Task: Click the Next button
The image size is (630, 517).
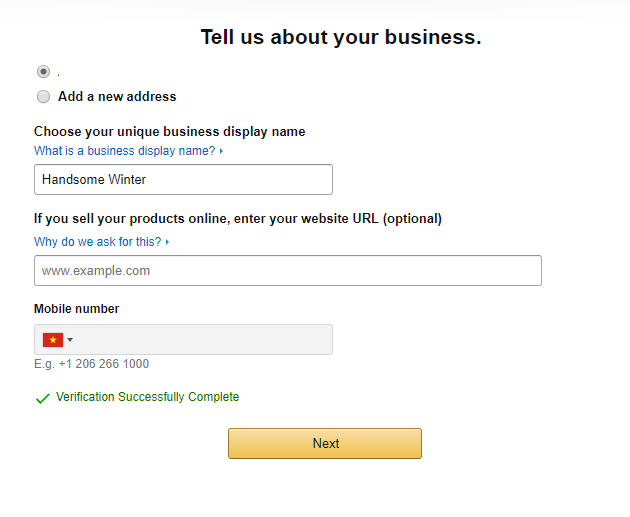Action: click(x=325, y=443)
